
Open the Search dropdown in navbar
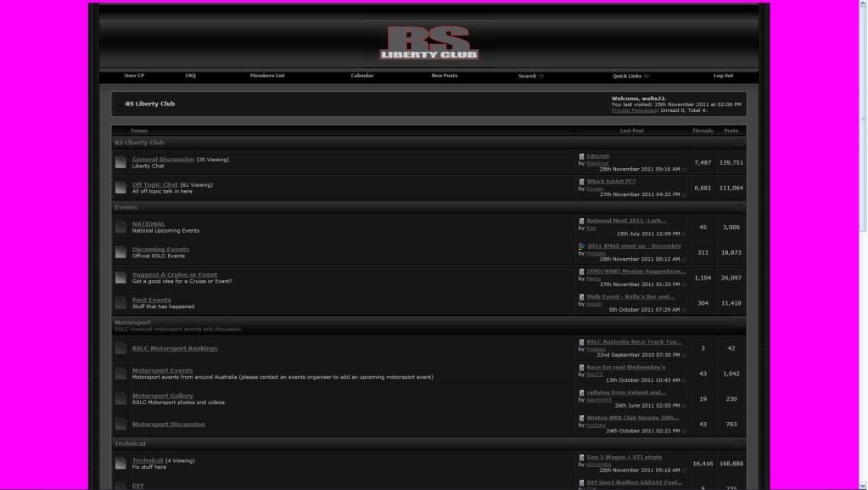pyautogui.click(x=531, y=76)
